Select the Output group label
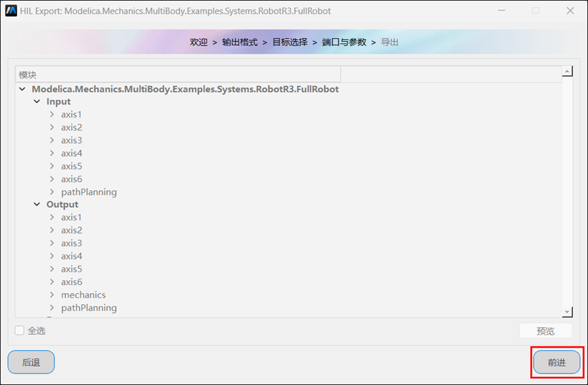This screenshot has width=588, height=385. click(63, 204)
